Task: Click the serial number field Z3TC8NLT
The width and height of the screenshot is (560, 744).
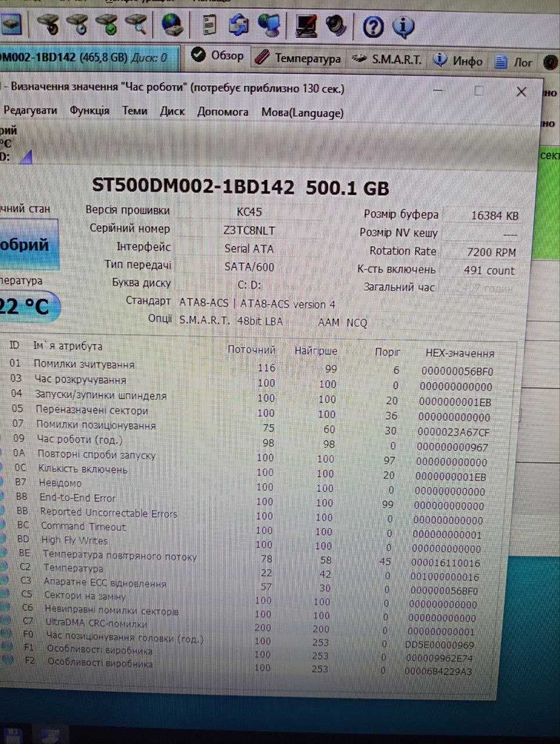Action: (x=249, y=230)
